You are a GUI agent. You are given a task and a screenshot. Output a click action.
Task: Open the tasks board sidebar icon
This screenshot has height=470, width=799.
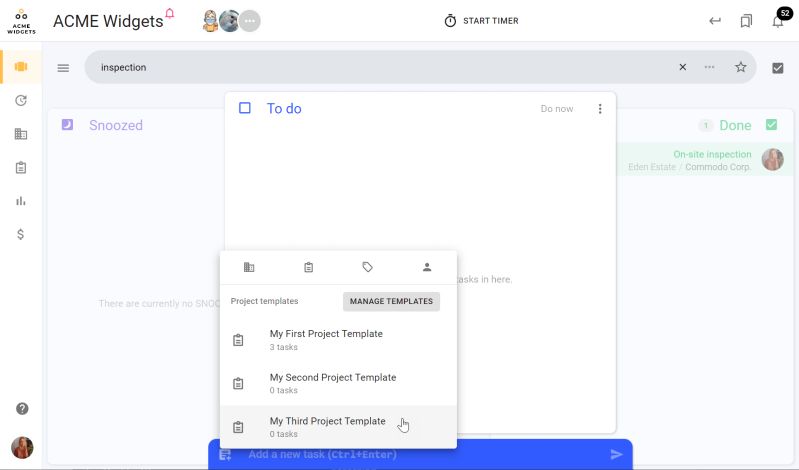click(x=21, y=67)
